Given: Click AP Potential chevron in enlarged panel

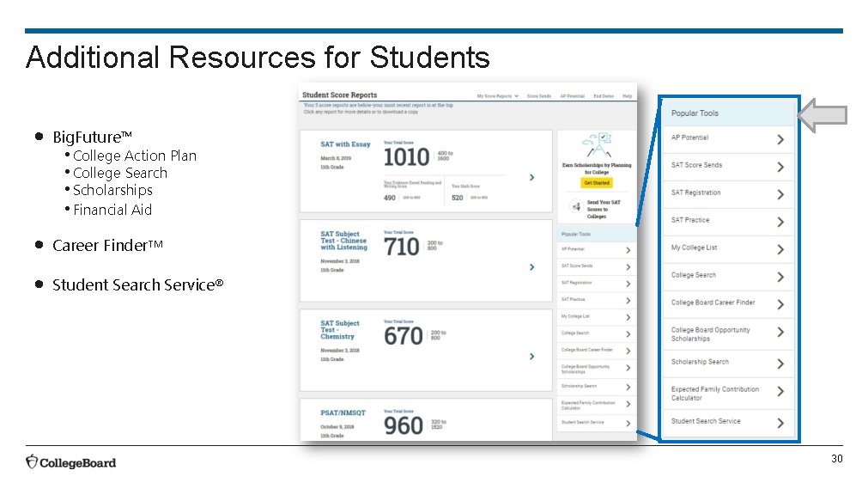Looking at the screenshot, I should click(780, 139).
